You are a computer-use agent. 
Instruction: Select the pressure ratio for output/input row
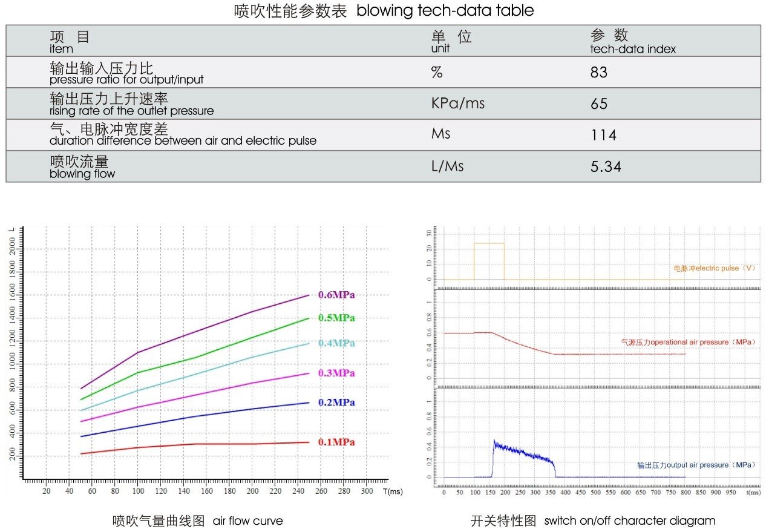point(126,73)
